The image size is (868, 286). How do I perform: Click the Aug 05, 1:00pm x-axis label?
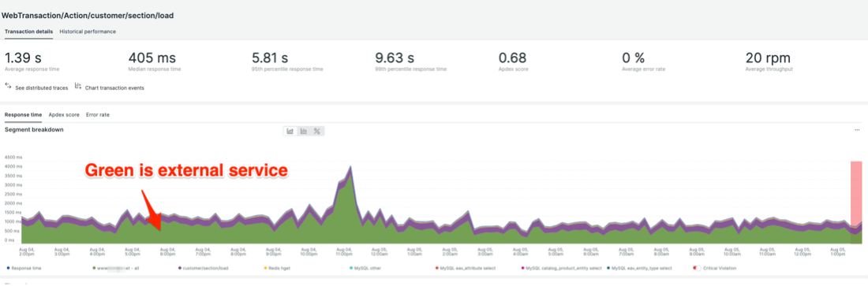click(837, 251)
